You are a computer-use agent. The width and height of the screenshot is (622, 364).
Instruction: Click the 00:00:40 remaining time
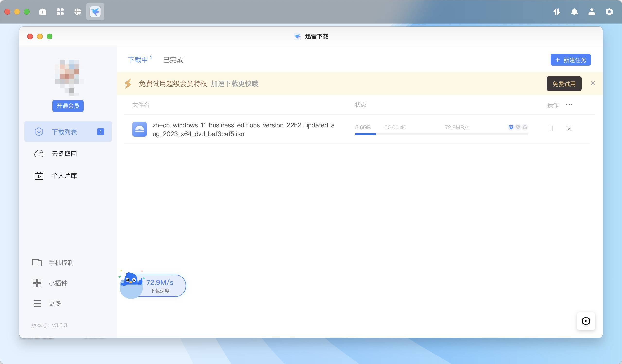(x=395, y=127)
